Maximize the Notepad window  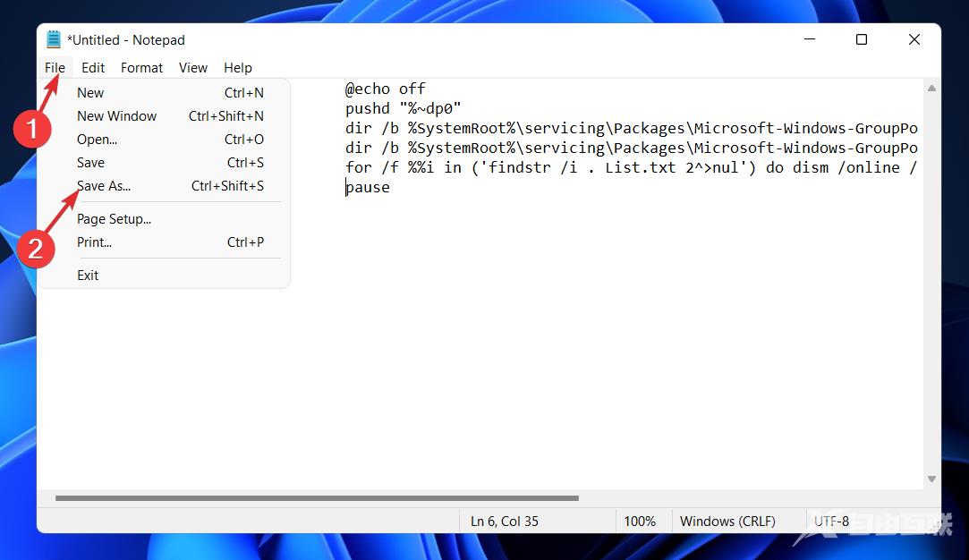(861, 39)
